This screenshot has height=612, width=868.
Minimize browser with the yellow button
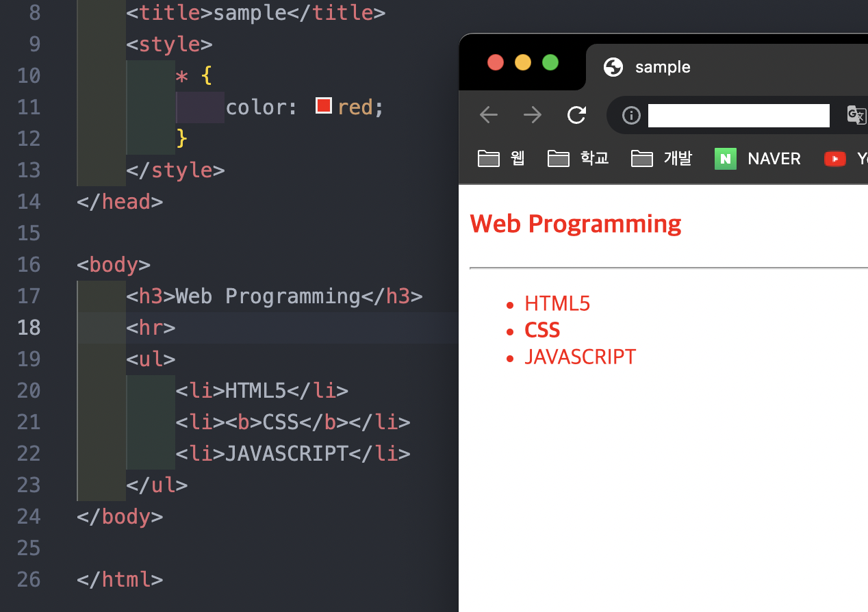[523, 62]
